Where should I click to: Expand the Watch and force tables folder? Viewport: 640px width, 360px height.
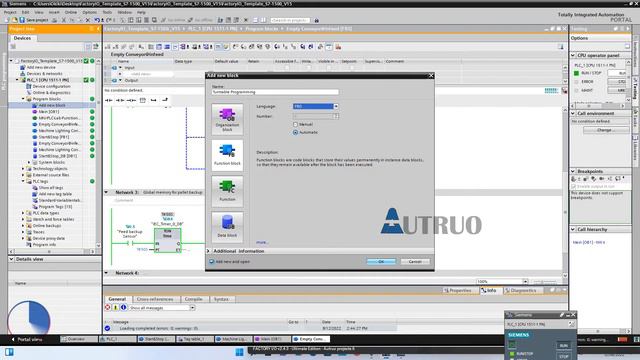point(23,219)
